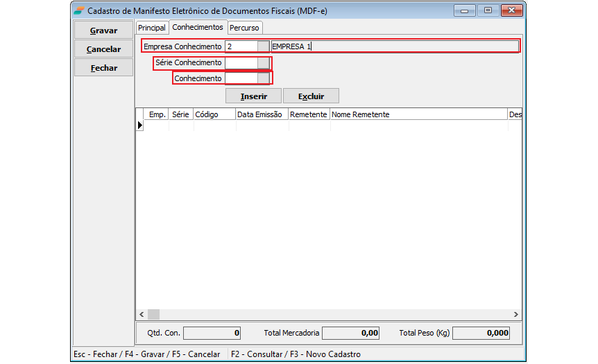Select the row indicator arrow in the grid

tap(139, 125)
